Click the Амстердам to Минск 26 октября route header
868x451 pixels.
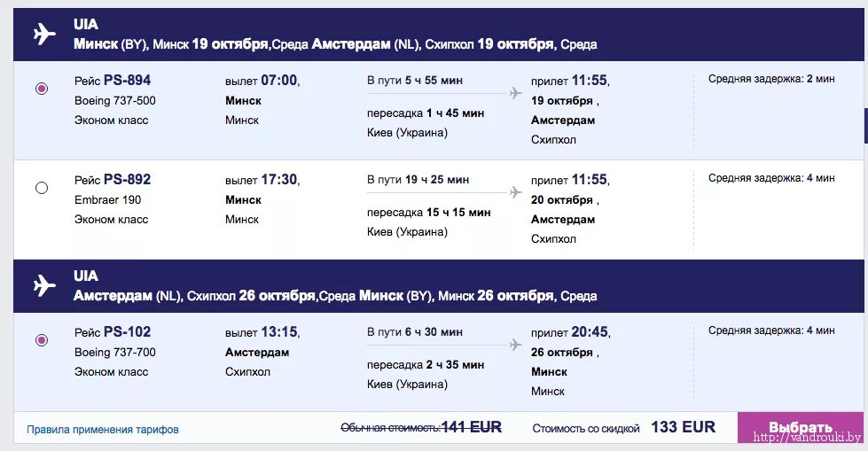(x=335, y=296)
